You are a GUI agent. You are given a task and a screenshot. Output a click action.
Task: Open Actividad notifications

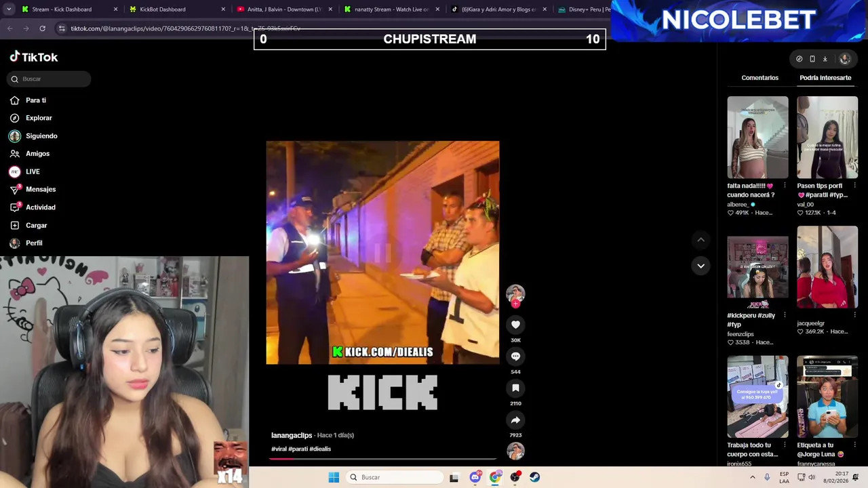coord(33,207)
